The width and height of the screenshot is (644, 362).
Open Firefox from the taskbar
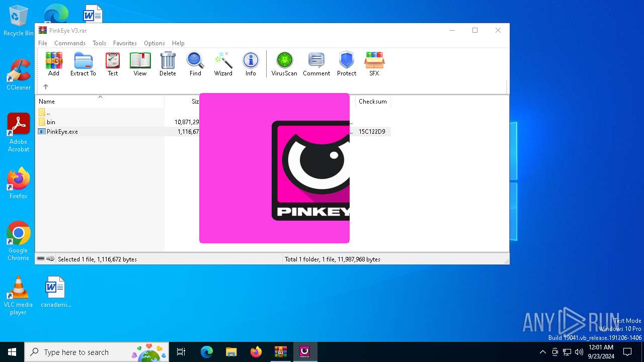(256, 352)
